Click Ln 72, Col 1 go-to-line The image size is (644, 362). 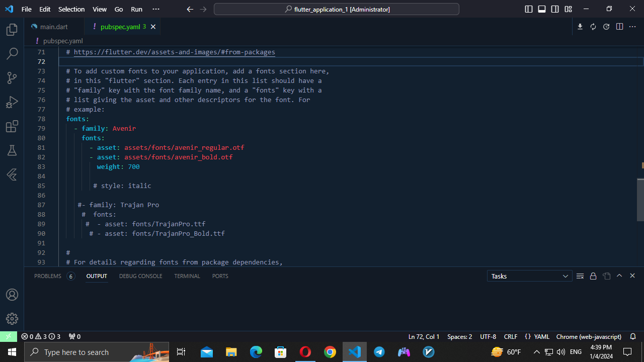[424, 336]
